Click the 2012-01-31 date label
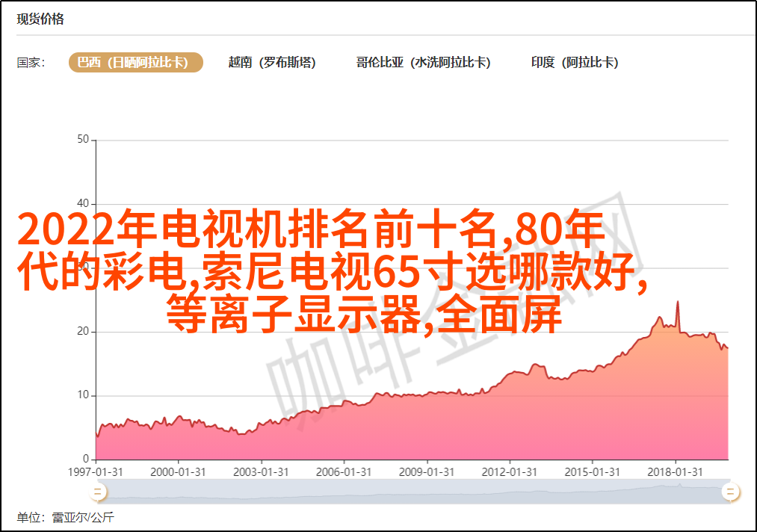Screen dimensions: 757x532 pos(510,472)
